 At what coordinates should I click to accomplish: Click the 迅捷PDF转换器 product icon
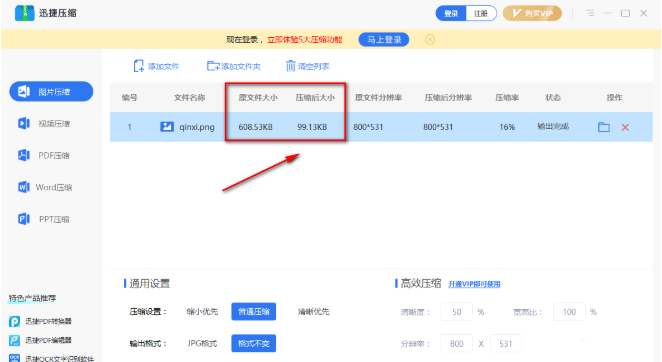coord(14,321)
